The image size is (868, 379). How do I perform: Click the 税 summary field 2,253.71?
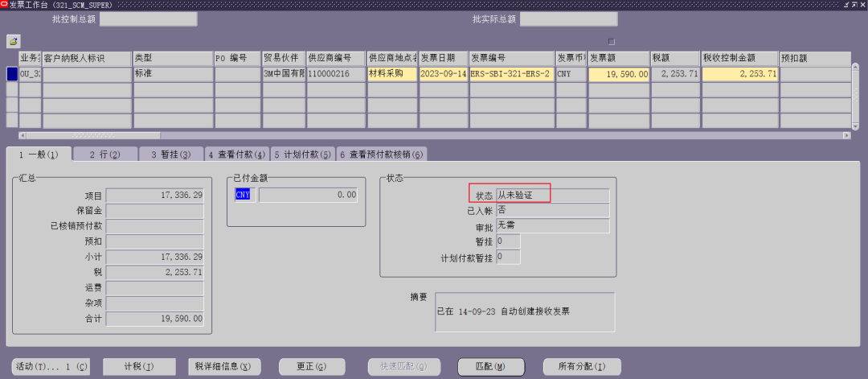pos(154,273)
